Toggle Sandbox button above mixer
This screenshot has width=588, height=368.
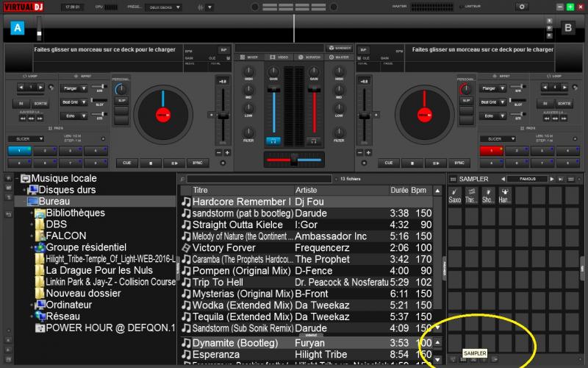[340, 48]
